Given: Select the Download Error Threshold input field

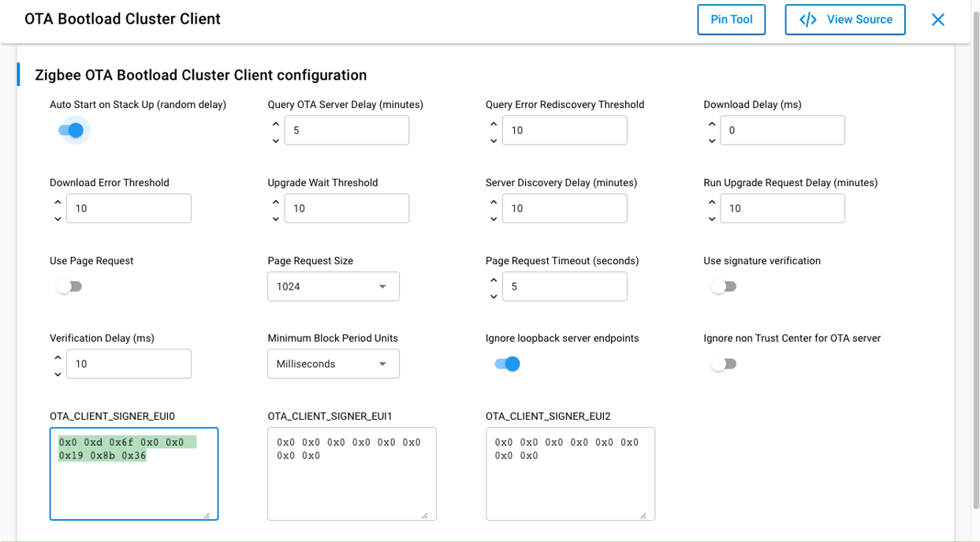Looking at the screenshot, I should click(129, 207).
